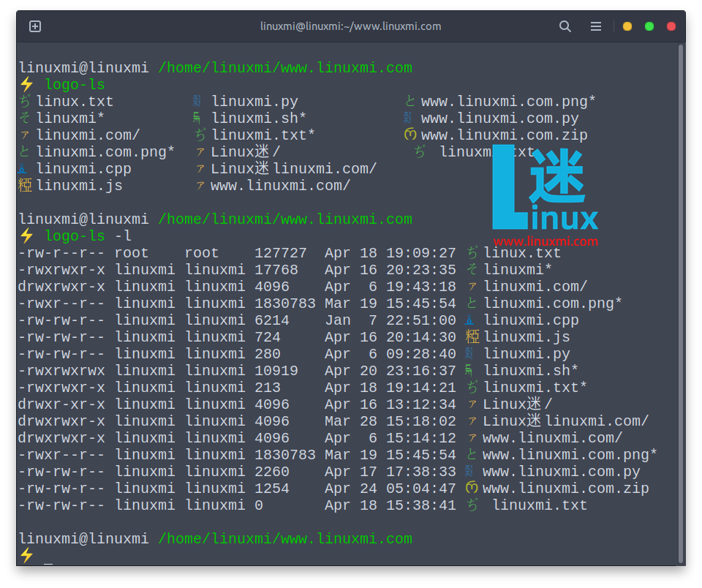The image size is (702, 588).
Task: Click shell icon beside linuxmi.sh* in long listing
Action: click(x=472, y=371)
